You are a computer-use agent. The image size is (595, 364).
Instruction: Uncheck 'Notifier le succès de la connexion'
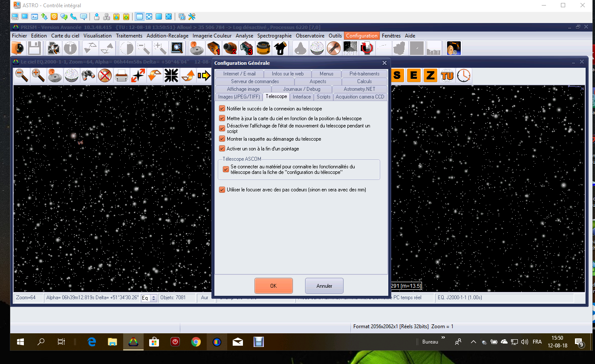222,109
